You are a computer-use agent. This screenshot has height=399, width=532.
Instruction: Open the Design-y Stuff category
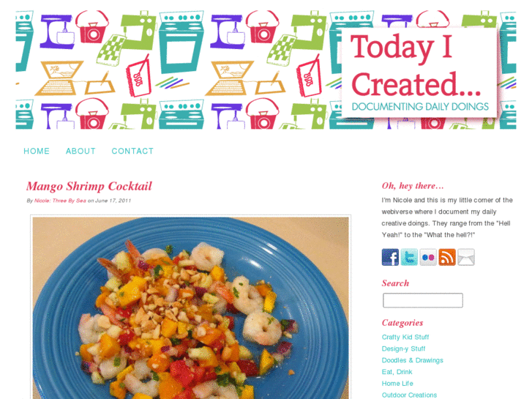click(x=403, y=348)
